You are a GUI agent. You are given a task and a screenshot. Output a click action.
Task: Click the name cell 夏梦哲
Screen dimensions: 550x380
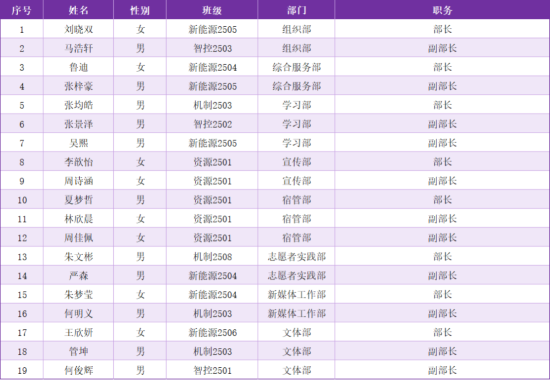point(79,200)
